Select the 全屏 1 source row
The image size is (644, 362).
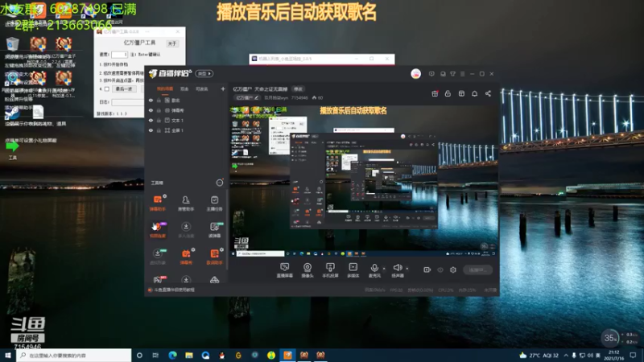186,130
